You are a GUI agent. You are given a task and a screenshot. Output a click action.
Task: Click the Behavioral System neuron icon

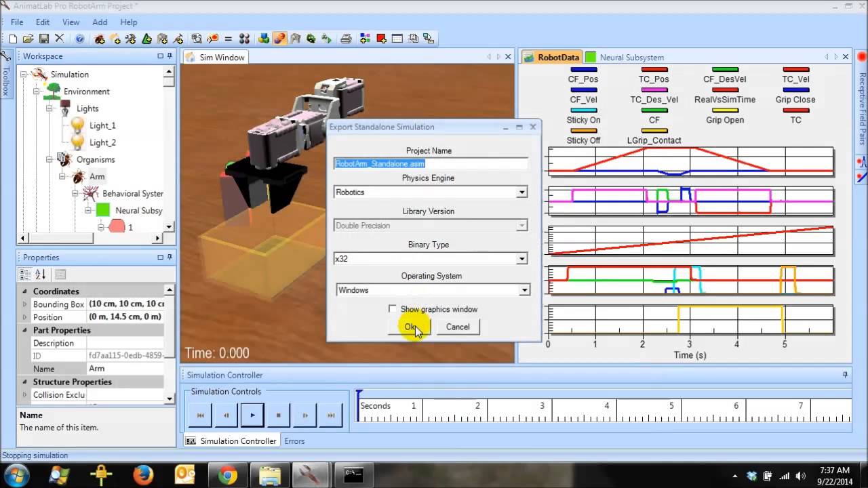90,193
